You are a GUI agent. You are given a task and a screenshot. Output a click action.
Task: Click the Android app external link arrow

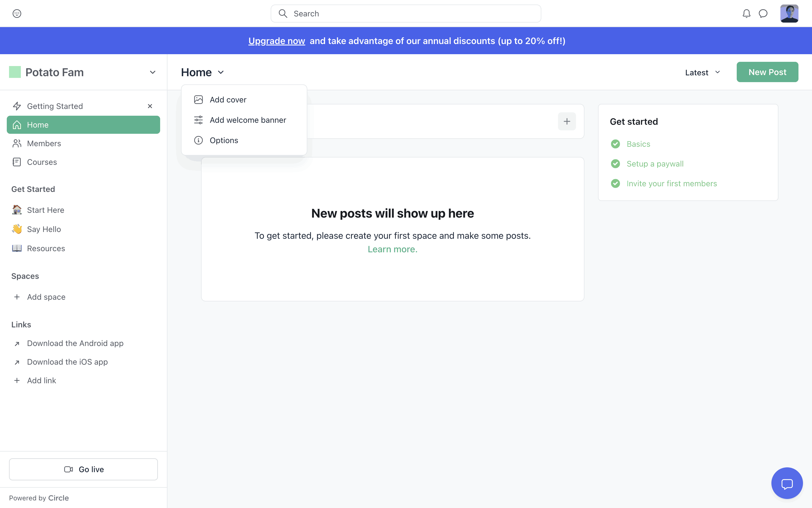click(17, 343)
